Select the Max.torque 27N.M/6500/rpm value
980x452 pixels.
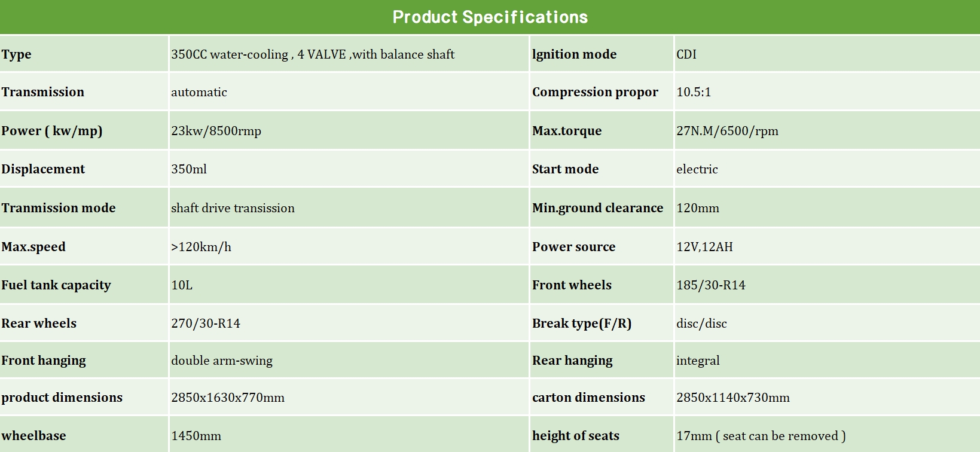tap(727, 131)
